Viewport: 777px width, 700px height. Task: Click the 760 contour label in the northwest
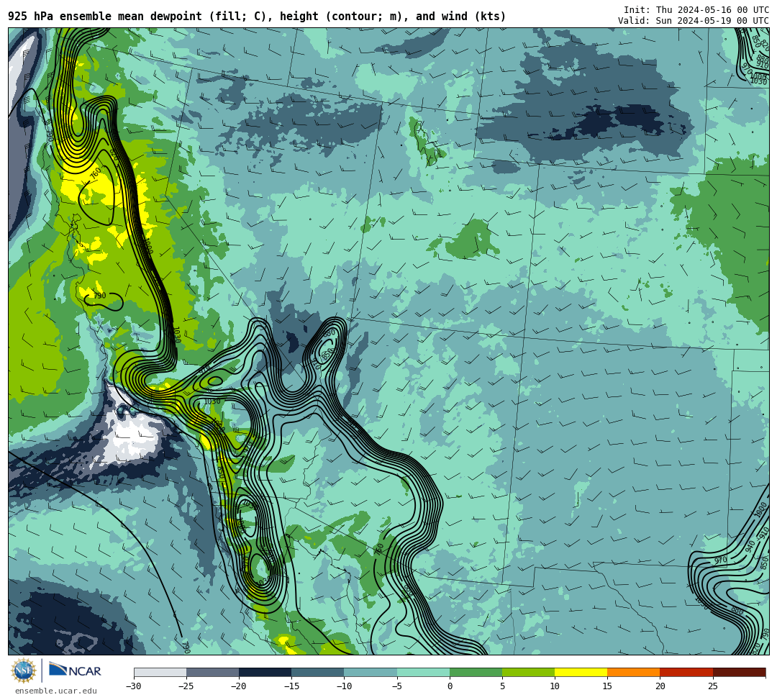96,173
